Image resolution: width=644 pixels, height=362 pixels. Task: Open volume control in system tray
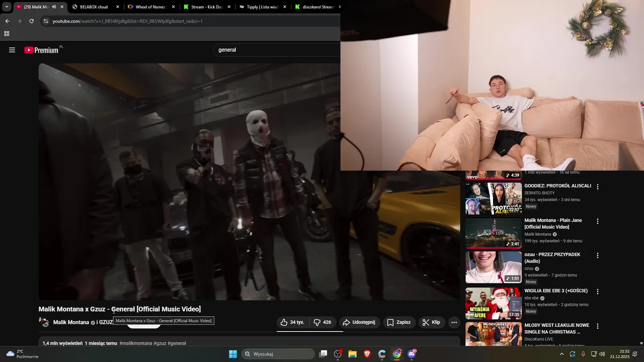(602, 354)
